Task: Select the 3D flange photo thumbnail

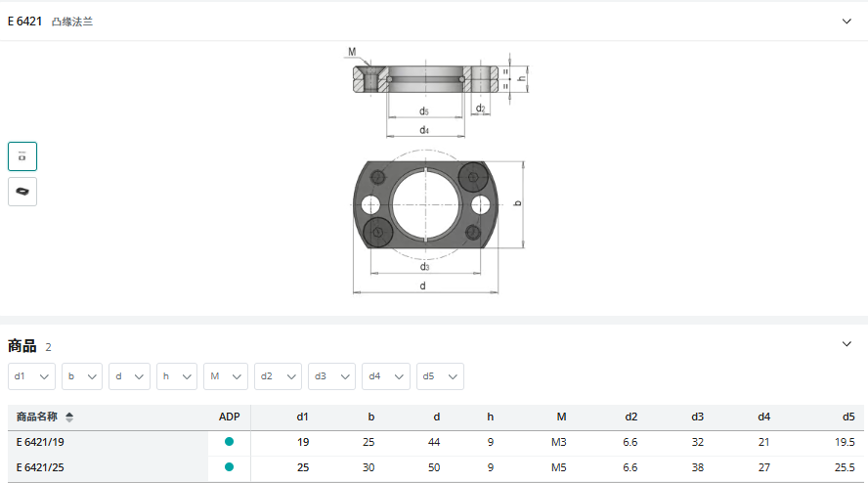Action: [22, 192]
